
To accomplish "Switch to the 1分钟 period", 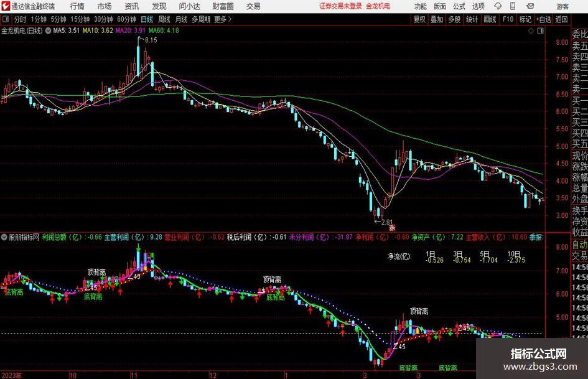I will (39, 19).
